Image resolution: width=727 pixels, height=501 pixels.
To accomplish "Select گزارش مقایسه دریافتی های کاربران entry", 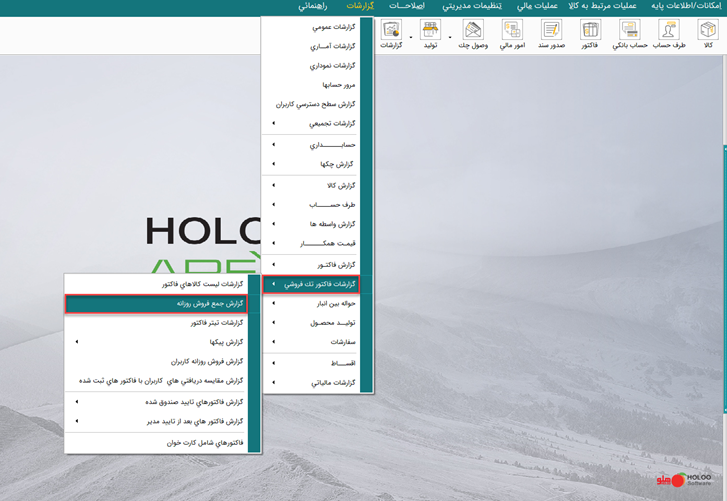I will coord(156,381).
